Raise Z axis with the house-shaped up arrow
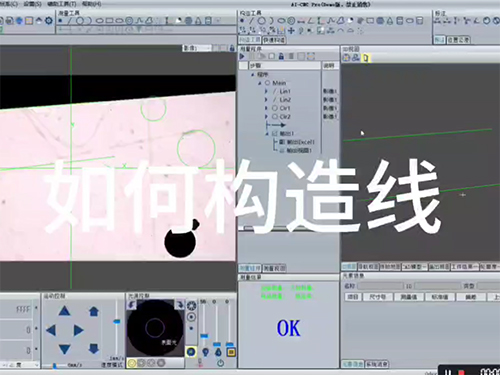Screen dimensions: 500x375 (94, 311)
